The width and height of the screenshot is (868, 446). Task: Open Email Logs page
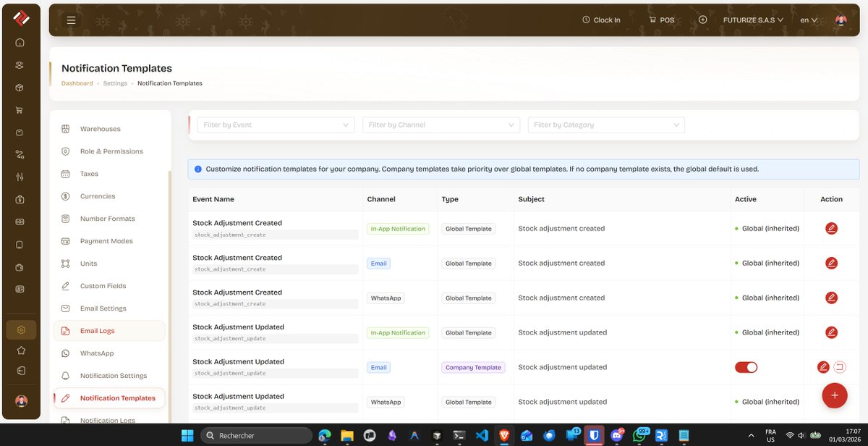(x=109, y=331)
